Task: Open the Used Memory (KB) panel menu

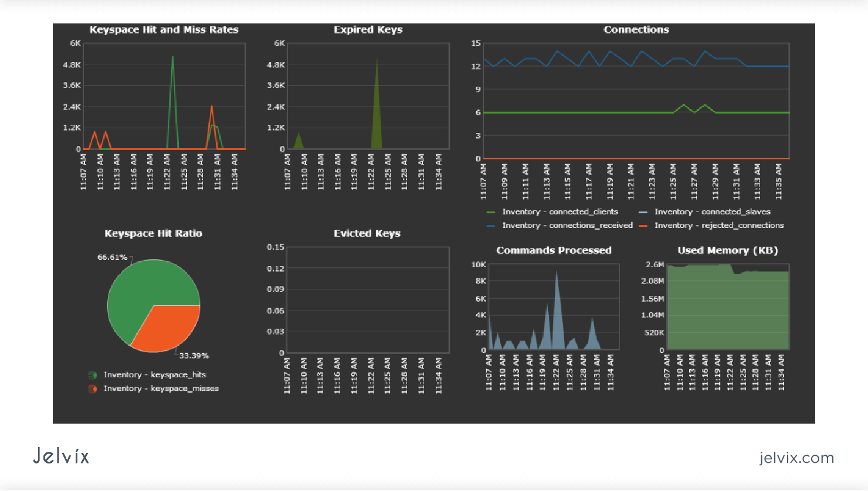Action: pyautogui.click(x=727, y=250)
